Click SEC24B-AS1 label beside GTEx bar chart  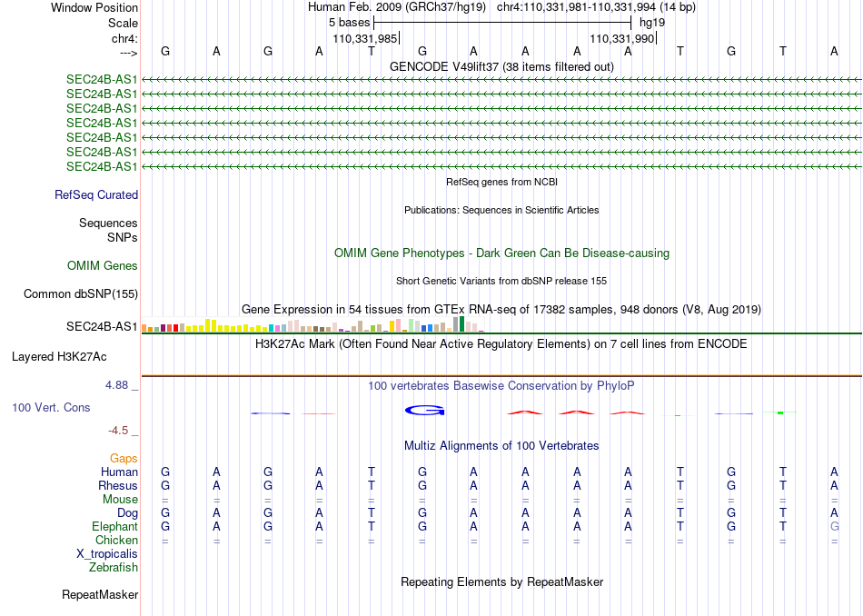point(102,326)
